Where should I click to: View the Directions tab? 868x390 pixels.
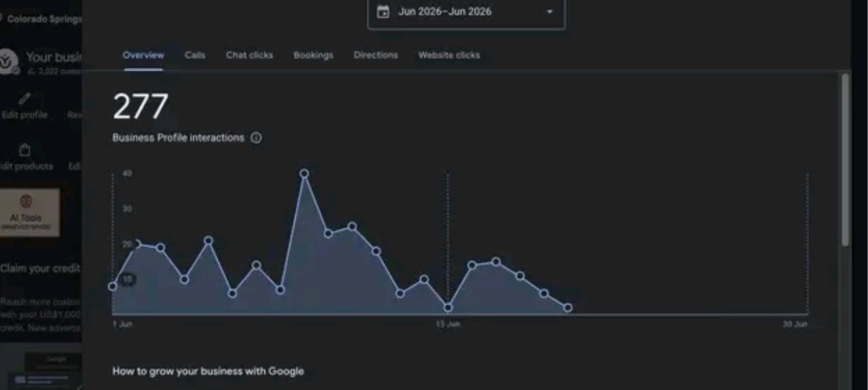pos(376,55)
